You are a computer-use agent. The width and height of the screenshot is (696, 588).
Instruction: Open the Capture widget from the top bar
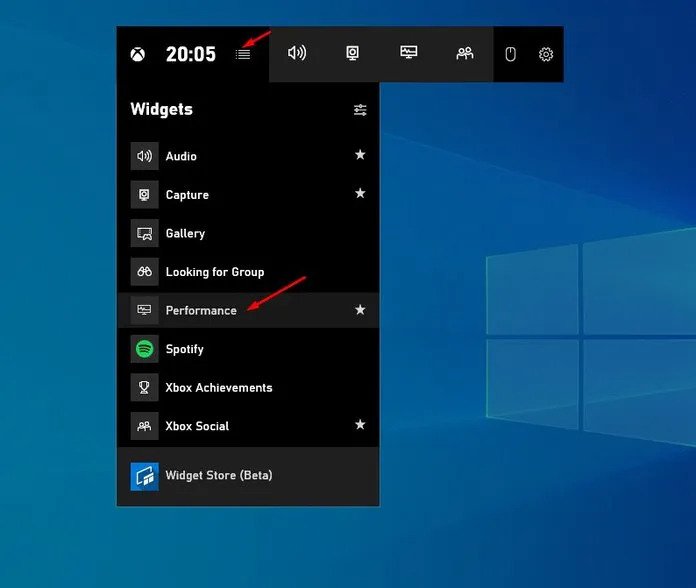352,53
